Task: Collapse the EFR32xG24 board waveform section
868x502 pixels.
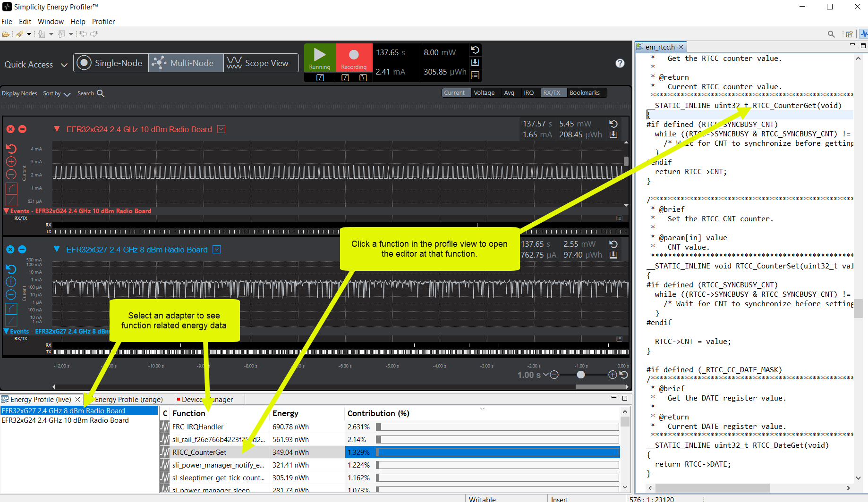Action: tap(57, 129)
